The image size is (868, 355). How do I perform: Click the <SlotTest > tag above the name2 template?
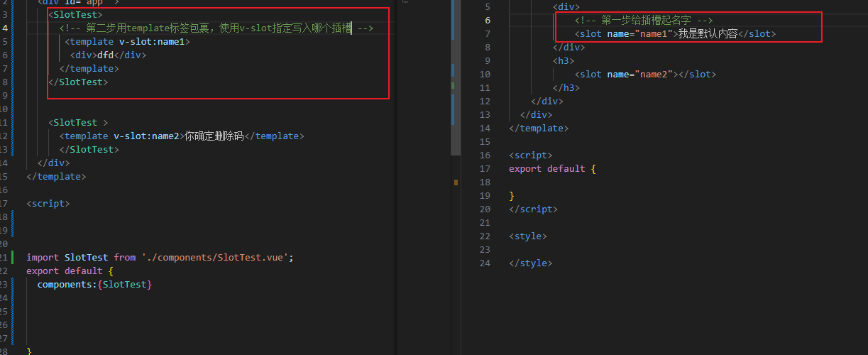[x=78, y=122]
